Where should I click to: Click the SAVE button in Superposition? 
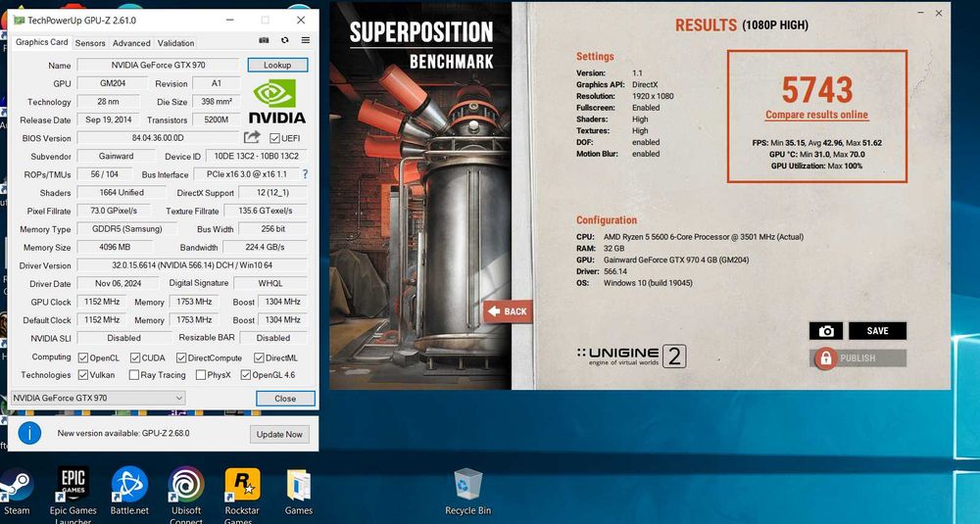tap(877, 331)
